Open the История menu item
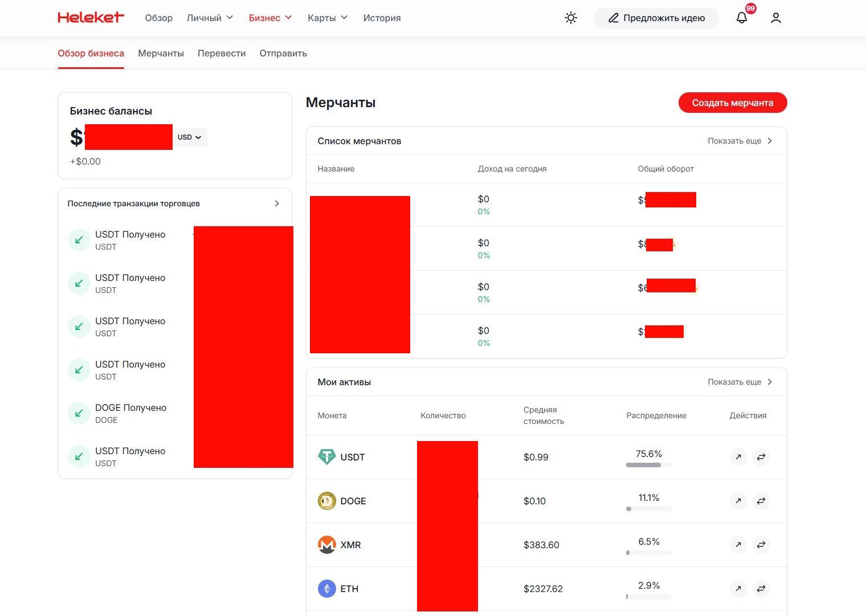The height and width of the screenshot is (616, 866). pyautogui.click(x=382, y=18)
